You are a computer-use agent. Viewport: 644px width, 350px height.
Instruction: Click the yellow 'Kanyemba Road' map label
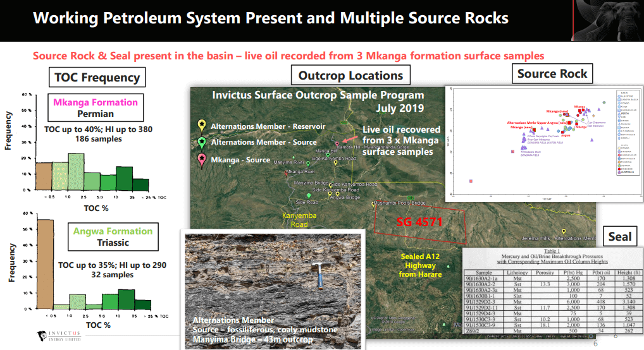pyautogui.click(x=299, y=220)
